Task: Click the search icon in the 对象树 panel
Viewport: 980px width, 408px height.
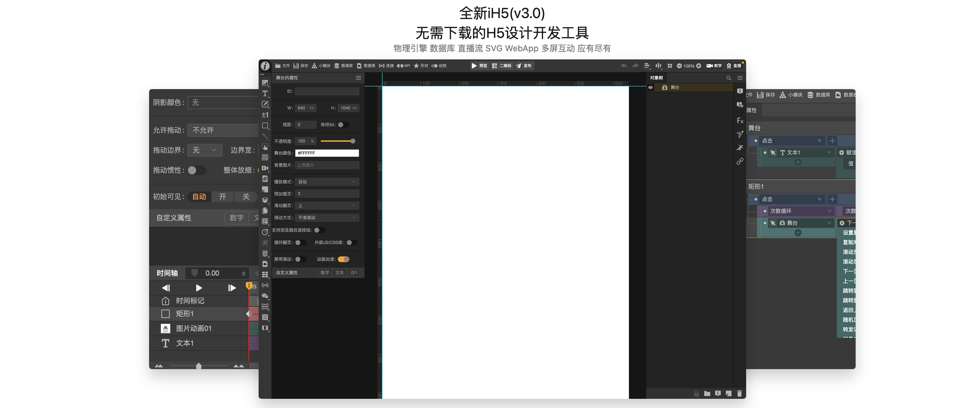Action: 728,78
